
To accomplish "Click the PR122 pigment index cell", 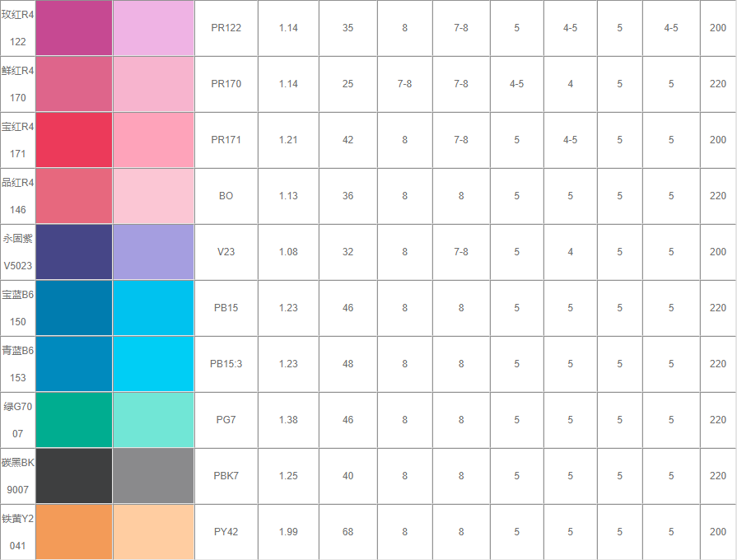I will [x=226, y=28].
